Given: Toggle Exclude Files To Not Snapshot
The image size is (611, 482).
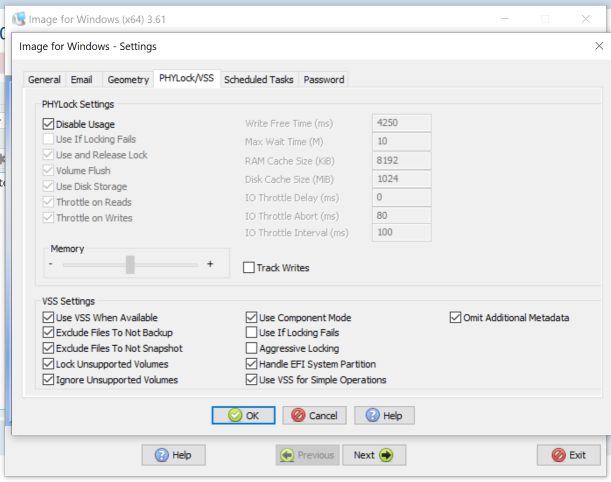Looking at the screenshot, I should click(x=48, y=348).
